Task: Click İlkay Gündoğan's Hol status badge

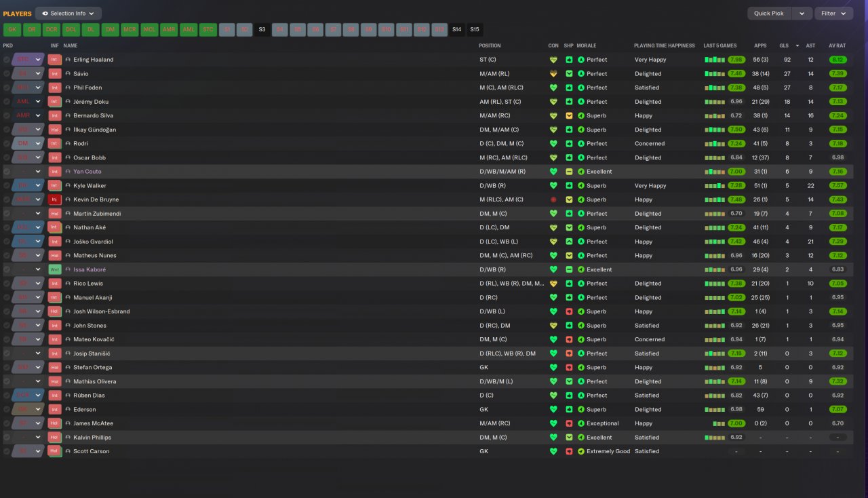Action: pos(55,130)
